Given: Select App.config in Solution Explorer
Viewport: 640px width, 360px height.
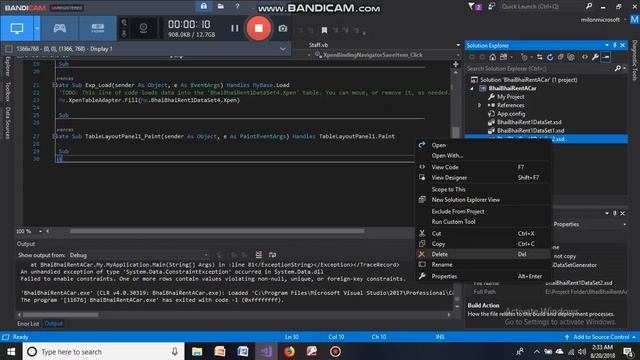Looking at the screenshot, I should pos(511,114).
